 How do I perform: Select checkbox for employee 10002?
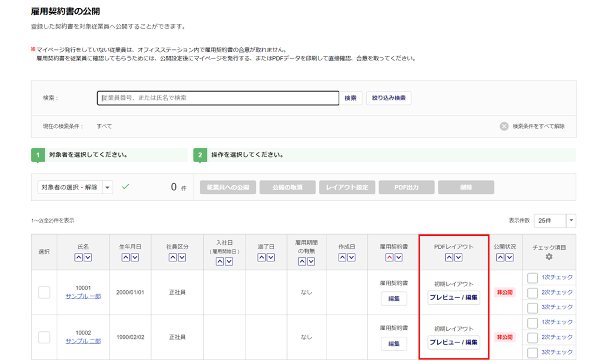(x=44, y=337)
